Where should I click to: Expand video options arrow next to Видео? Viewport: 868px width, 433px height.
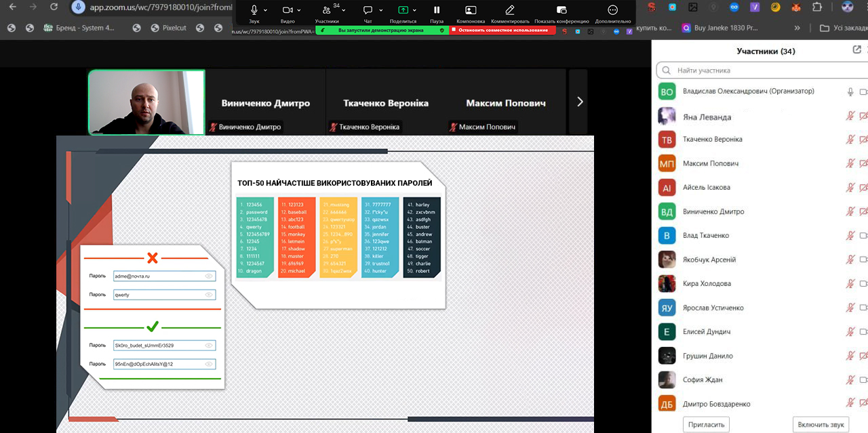coord(299,10)
